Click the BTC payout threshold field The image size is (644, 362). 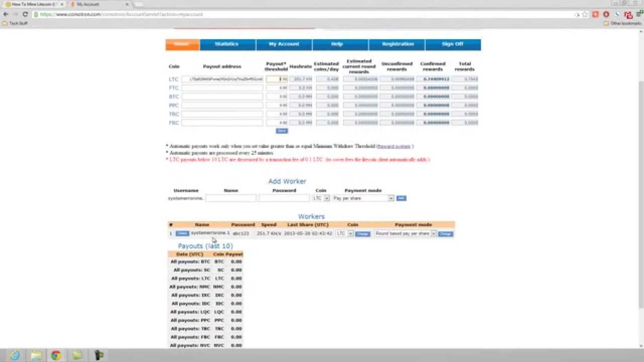click(x=277, y=97)
